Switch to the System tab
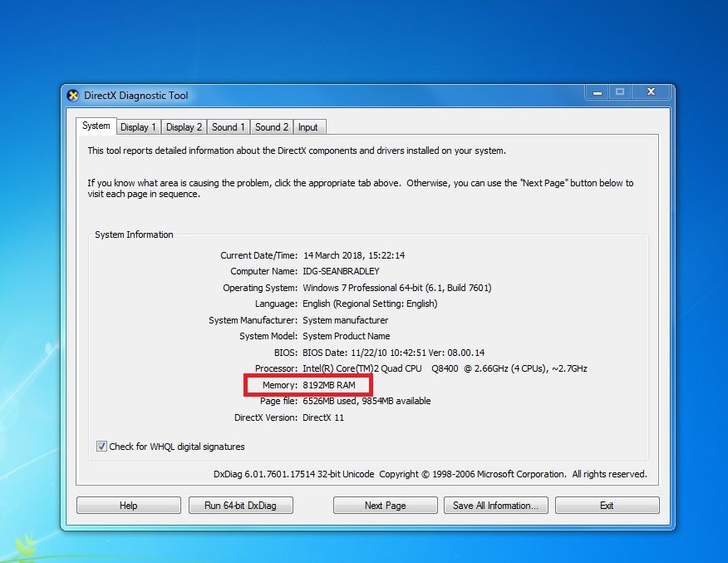This screenshot has width=728, height=563. tap(96, 126)
